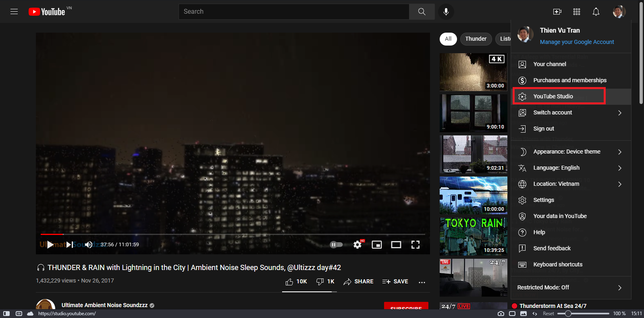Open the 9:00:10 window rain thumbnail
644x318 pixels.
[474, 113]
